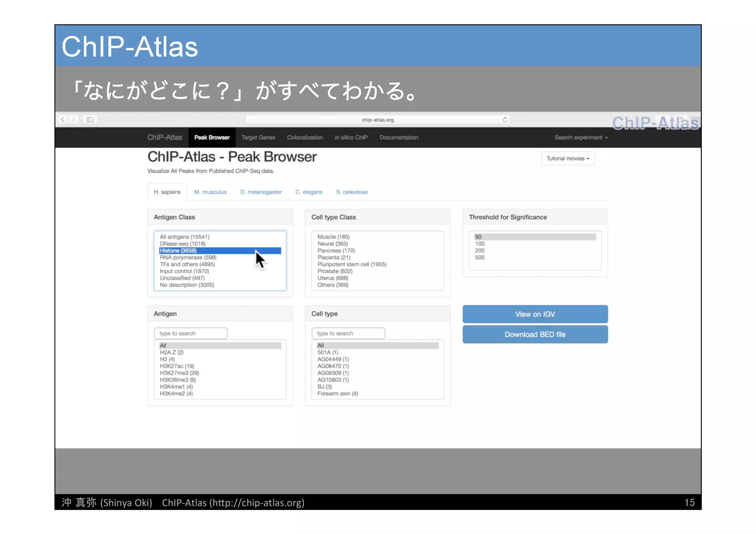Select DNase-seq (1018) antigen class
Viewport: 756px width, 534px height.
(220, 244)
